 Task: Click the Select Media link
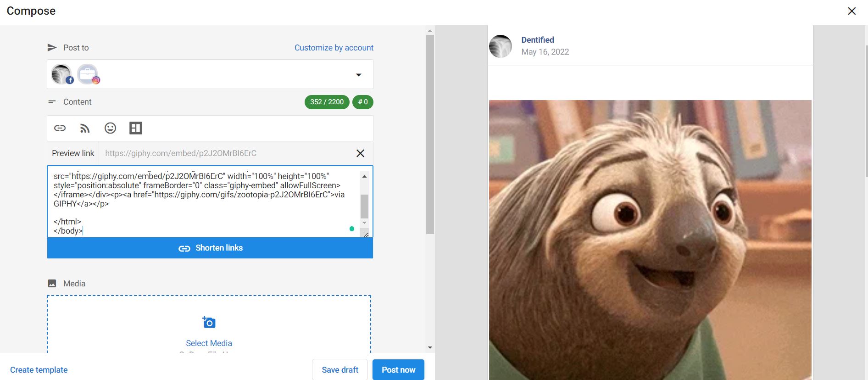pos(209,343)
